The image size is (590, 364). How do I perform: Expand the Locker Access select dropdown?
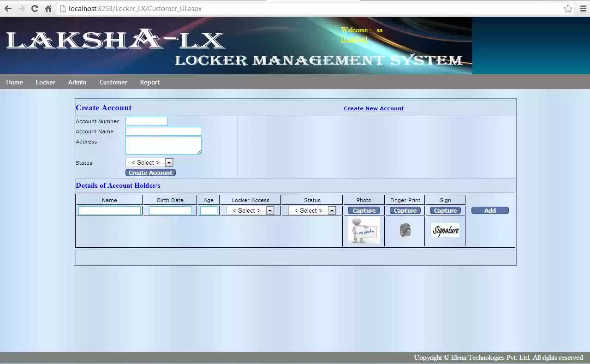(270, 210)
